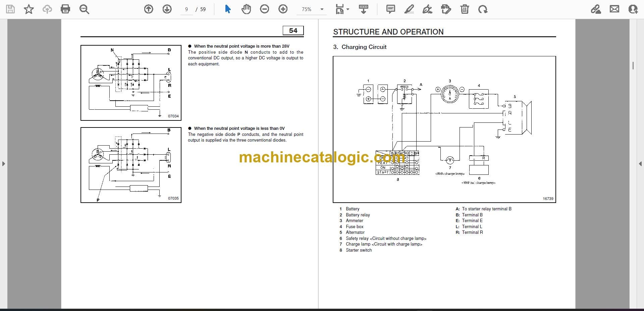
Task: Zoom out with the minus button
Action: pyautogui.click(x=265, y=9)
